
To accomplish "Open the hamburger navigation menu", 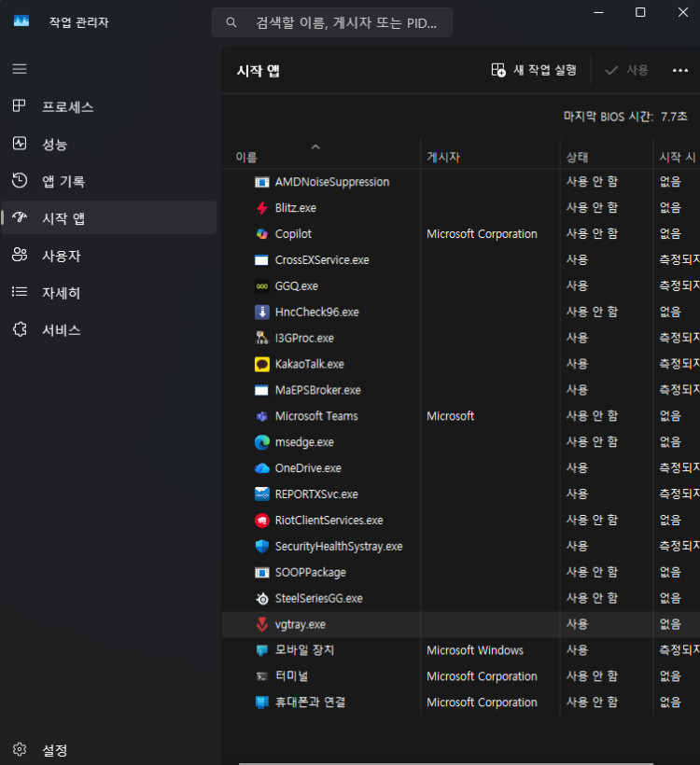I will coord(20,69).
